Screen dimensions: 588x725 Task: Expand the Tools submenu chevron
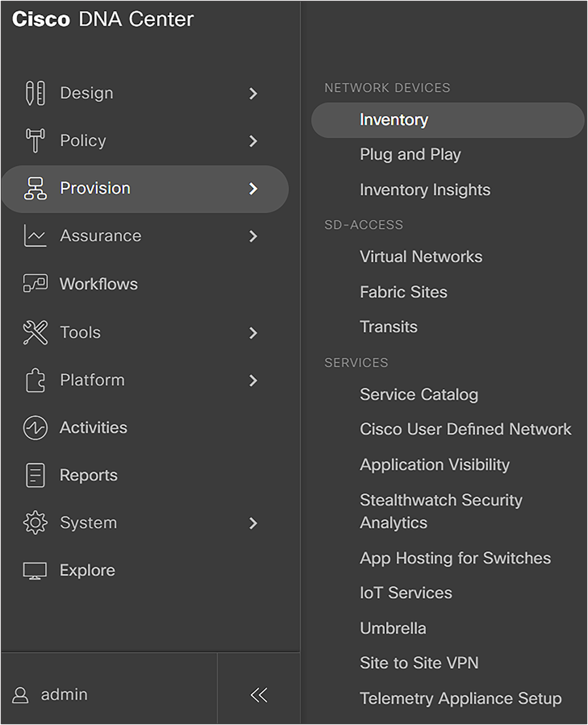coord(253,333)
